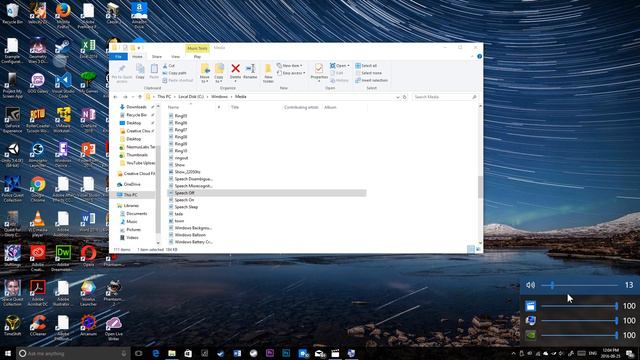Click Windows in the address breadcrumb
The width and height of the screenshot is (640, 360).
(220, 97)
